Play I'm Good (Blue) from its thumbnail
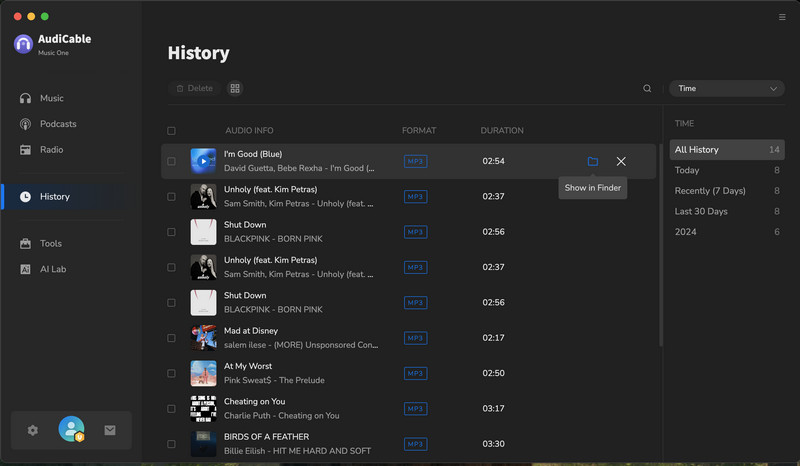The height and width of the screenshot is (466, 800). [x=203, y=161]
